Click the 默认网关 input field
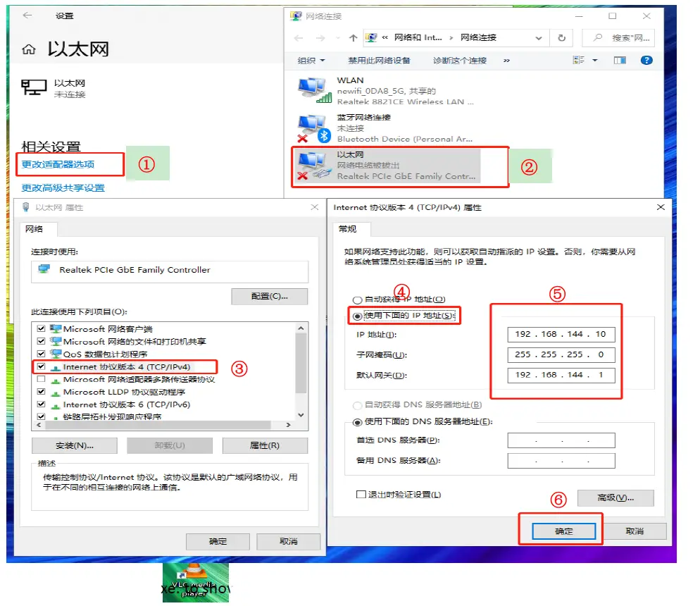Screen dimensions: 700x606 [561, 375]
